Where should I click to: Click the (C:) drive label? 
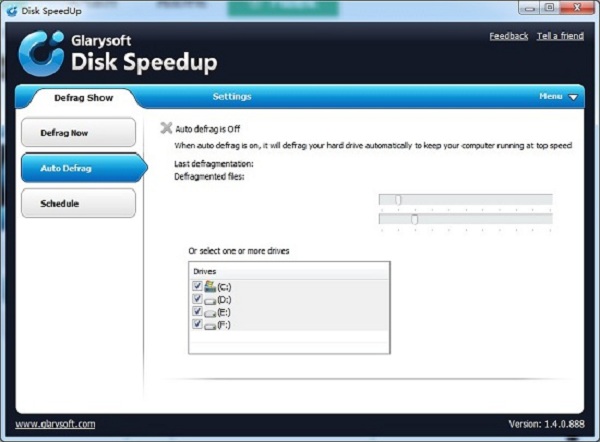[x=224, y=287]
